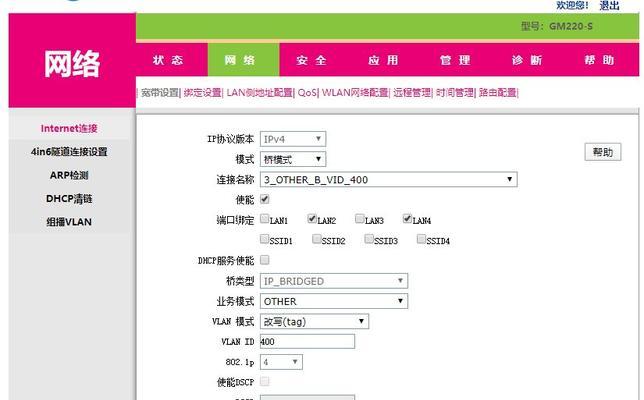Open the 连接名称 dropdown
Image resolution: width=644 pixels, height=400 pixels.
click(x=389, y=179)
